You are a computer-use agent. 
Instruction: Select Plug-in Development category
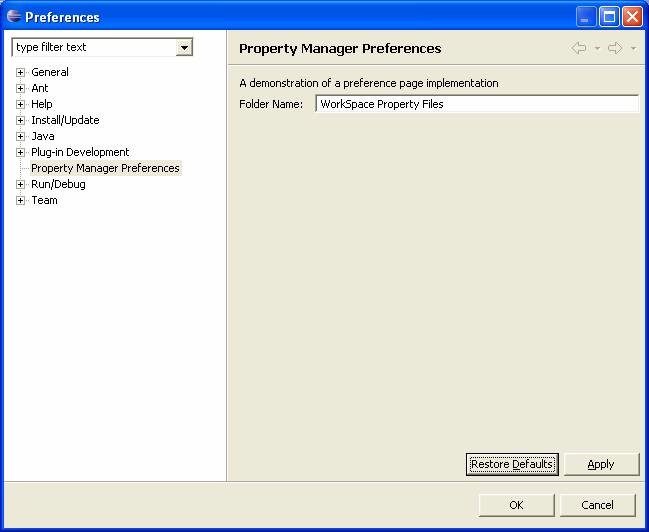pos(80,152)
